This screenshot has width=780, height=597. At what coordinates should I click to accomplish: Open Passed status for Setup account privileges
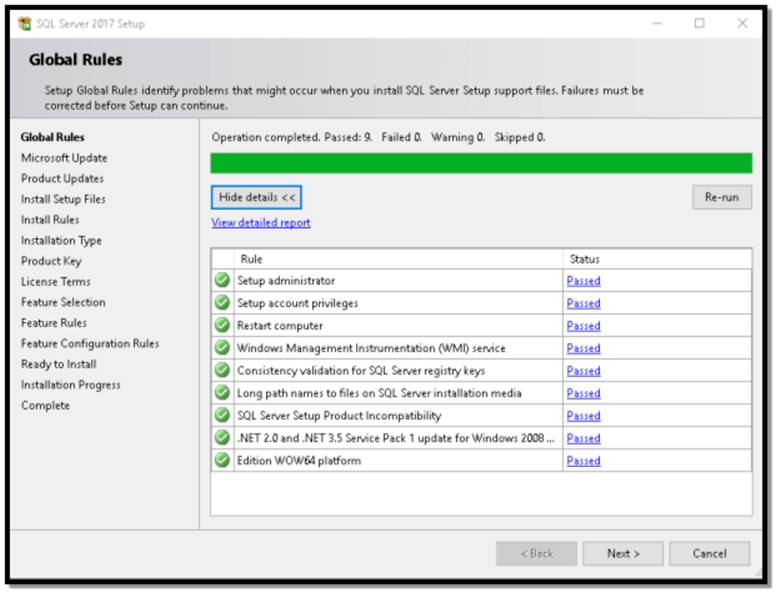pyautogui.click(x=584, y=303)
